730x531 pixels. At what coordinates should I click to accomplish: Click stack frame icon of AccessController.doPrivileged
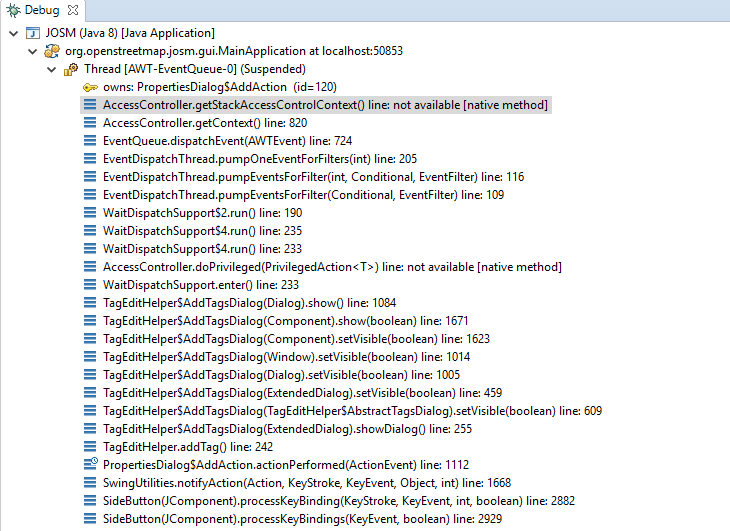(x=90, y=267)
